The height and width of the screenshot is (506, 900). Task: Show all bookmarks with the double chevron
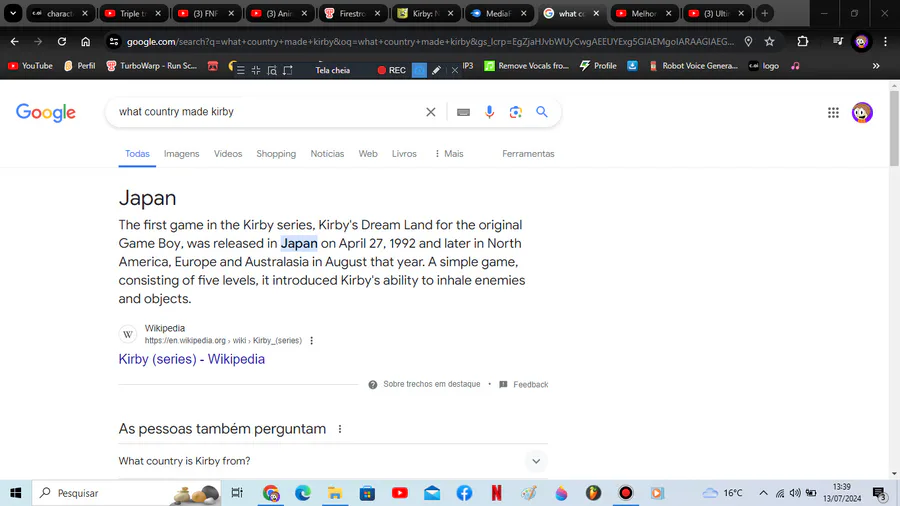(x=876, y=66)
